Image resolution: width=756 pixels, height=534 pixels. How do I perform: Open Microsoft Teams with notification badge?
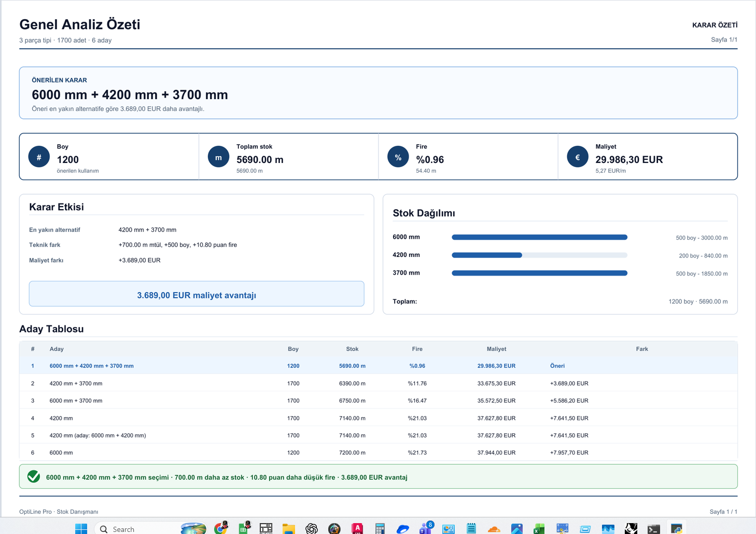coord(426,528)
